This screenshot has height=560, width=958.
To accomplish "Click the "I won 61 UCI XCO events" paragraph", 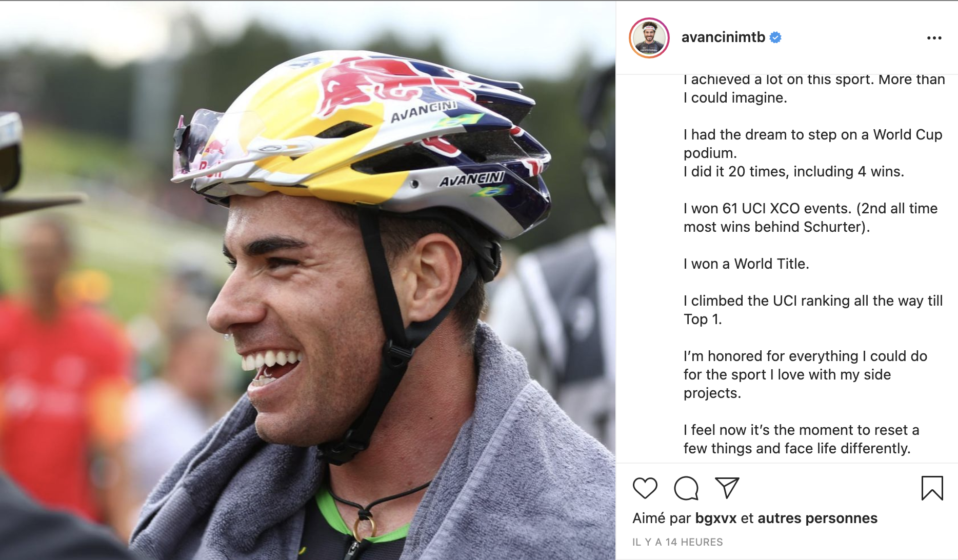I will click(x=810, y=217).
